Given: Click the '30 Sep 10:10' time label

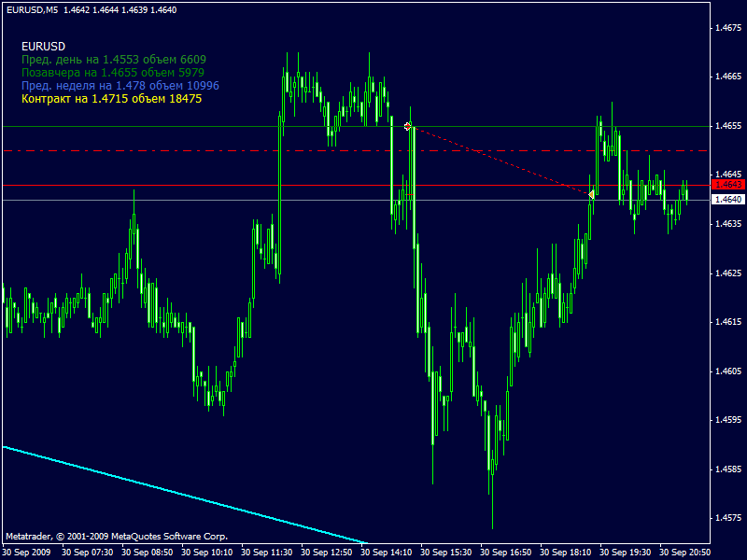Looking at the screenshot, I should pyautogui.click(x=207, y=553).
